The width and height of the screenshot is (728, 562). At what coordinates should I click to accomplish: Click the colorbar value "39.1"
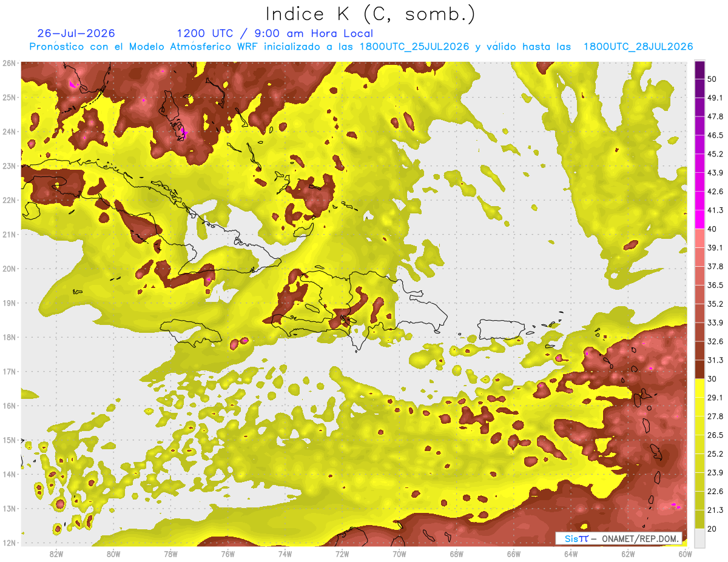(x=716, y=247)
